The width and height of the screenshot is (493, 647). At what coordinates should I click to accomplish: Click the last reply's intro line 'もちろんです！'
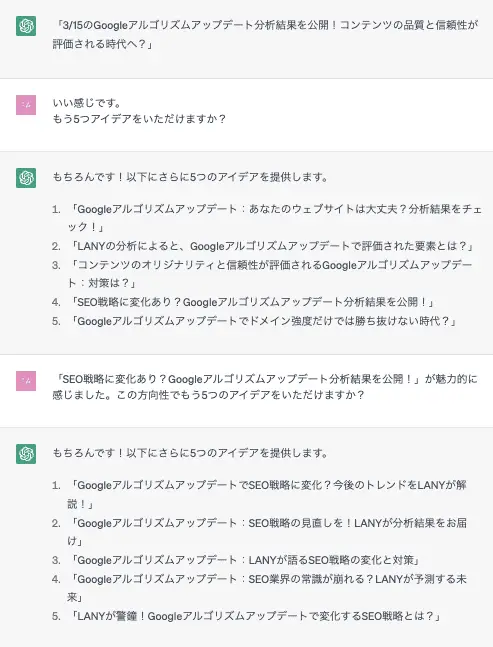point(191,453)
